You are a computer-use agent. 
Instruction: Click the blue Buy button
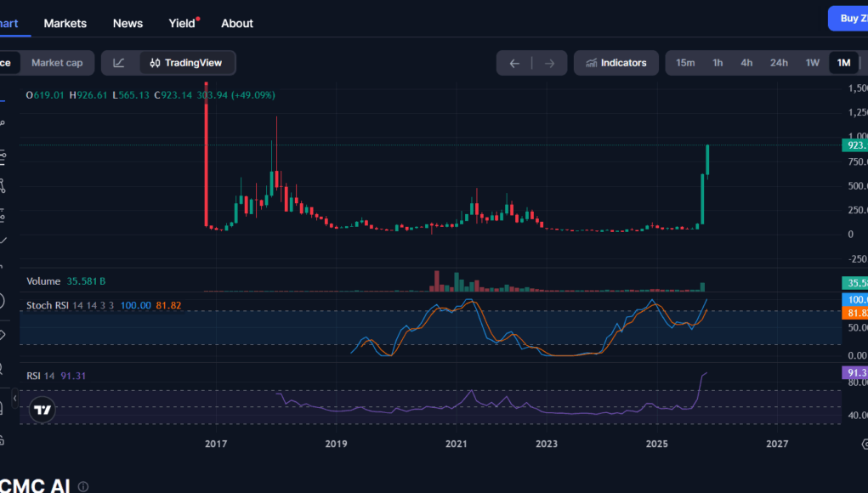[x=848, y=19]
